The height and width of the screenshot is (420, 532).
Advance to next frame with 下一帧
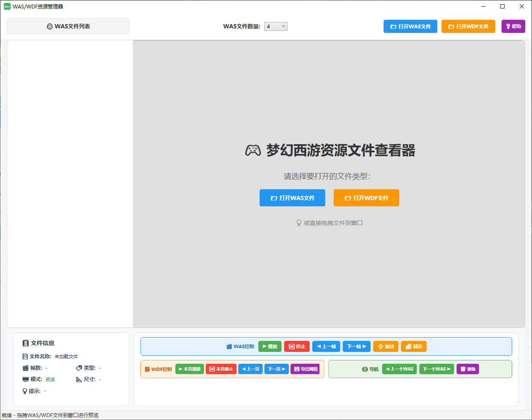tap(356, 346)
